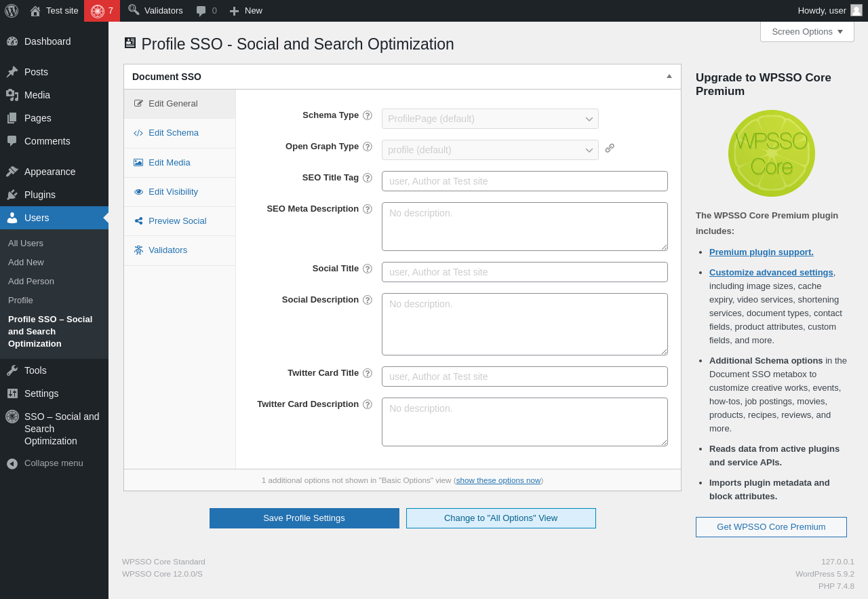The height and width of the screenshot is (599, 868).
Task: Open SSO – Social and Search Optimization menu
Action: click(x=54, y=429)
